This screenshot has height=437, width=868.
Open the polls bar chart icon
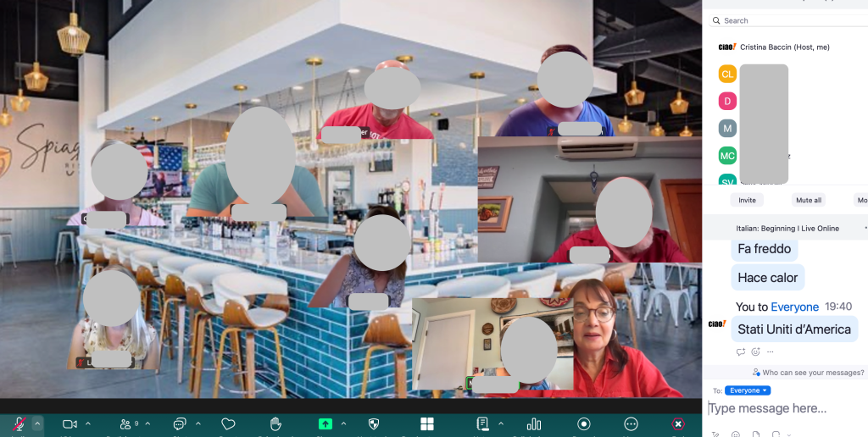tap(534, 423)
